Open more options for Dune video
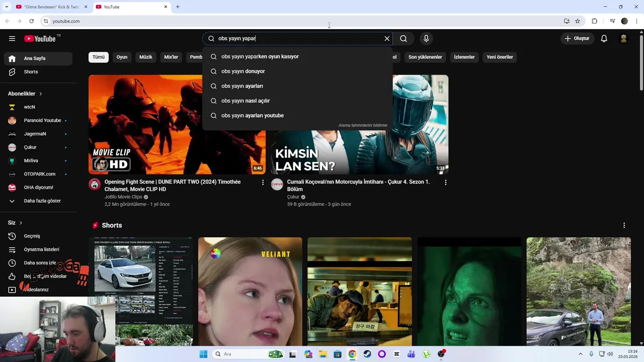 point(263,183)
